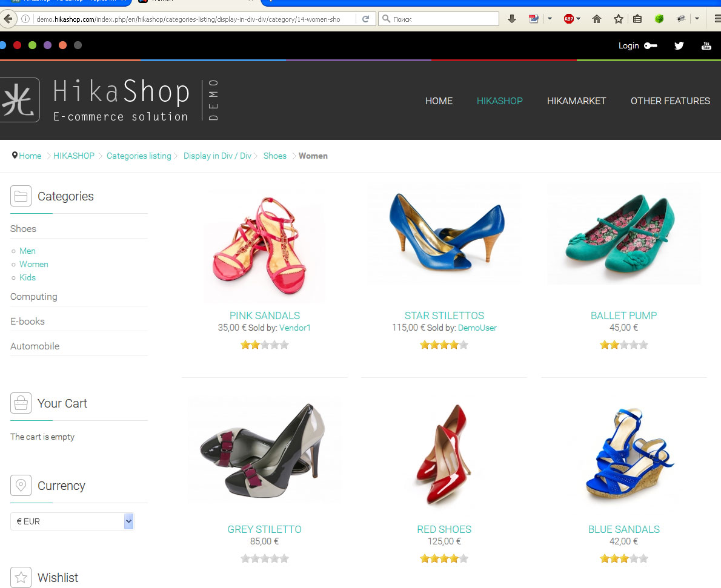Viewport: 721px width, 588px height.
Task: Open the Women subcategory in sidebar
Action: pyautogui.click(x=33, y=264)
